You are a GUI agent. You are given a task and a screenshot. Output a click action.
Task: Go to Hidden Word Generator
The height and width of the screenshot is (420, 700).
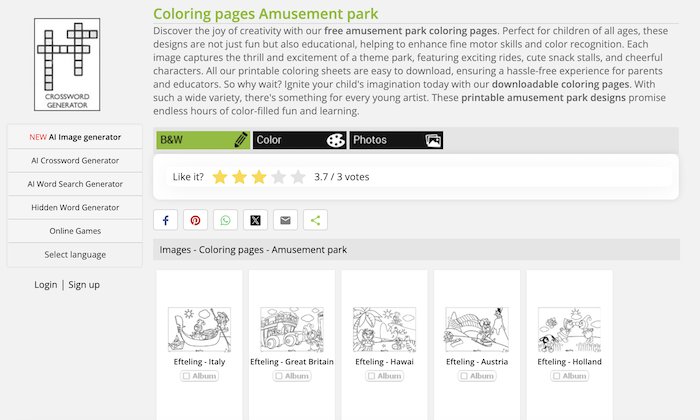(75, 207)
